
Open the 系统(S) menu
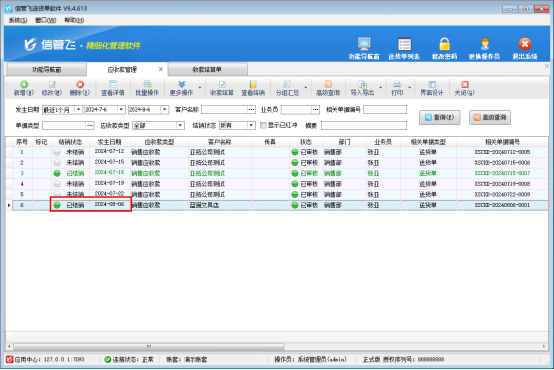click(x=18, y=20)
